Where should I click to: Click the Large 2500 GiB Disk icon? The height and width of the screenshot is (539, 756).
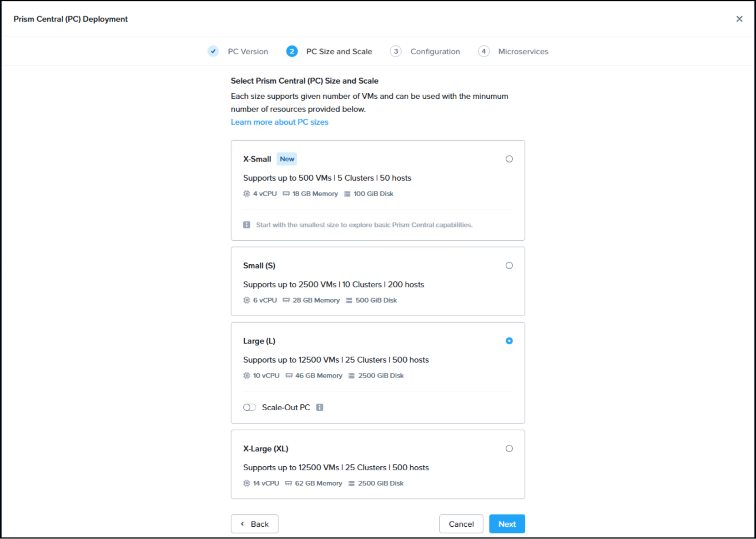(x=352, y=376)
